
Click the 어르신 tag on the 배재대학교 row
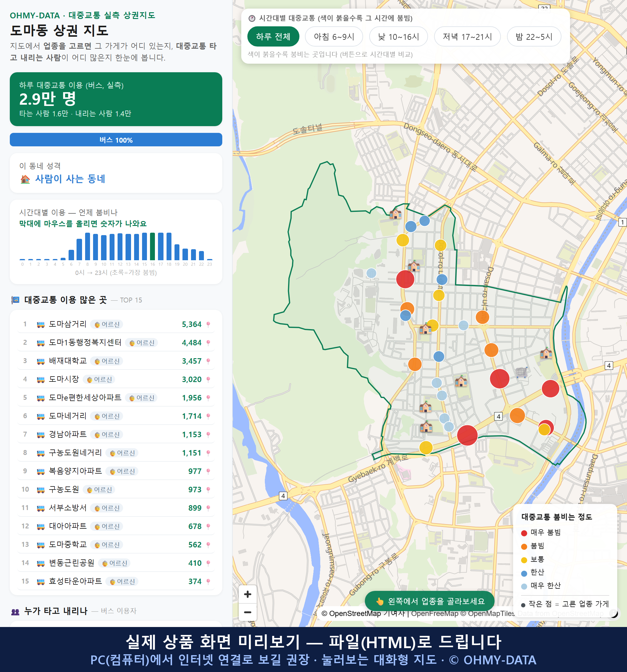tap(107, 361)
